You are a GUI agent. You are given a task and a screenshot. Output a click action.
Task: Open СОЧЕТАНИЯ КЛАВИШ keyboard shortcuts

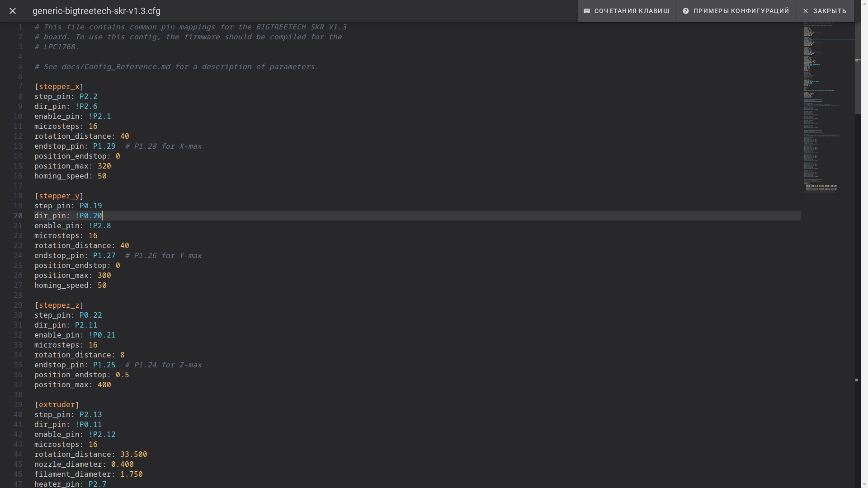coord(632,11)
